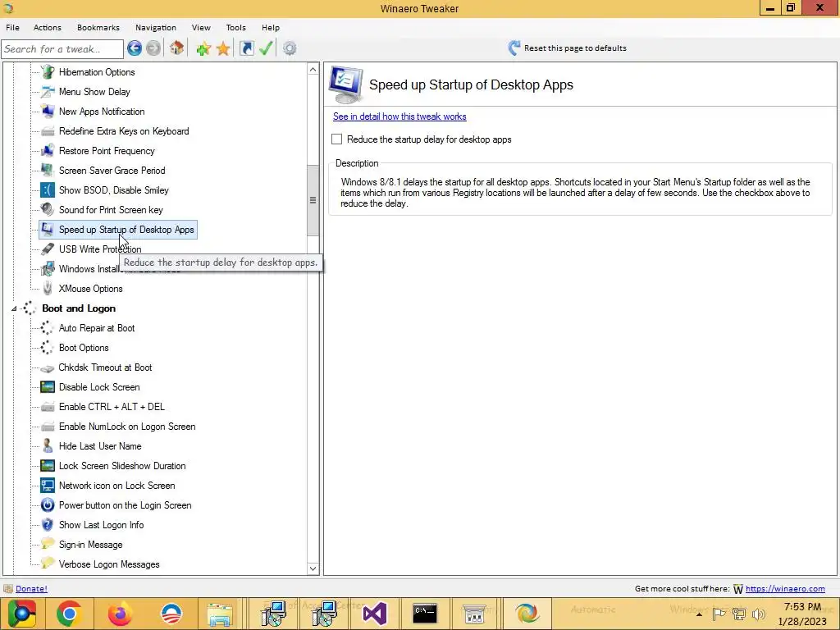Click the Sound for Print Screen key icon
Image resolution: width=840 pixels, height=630 pixels.
coord(48,209)
